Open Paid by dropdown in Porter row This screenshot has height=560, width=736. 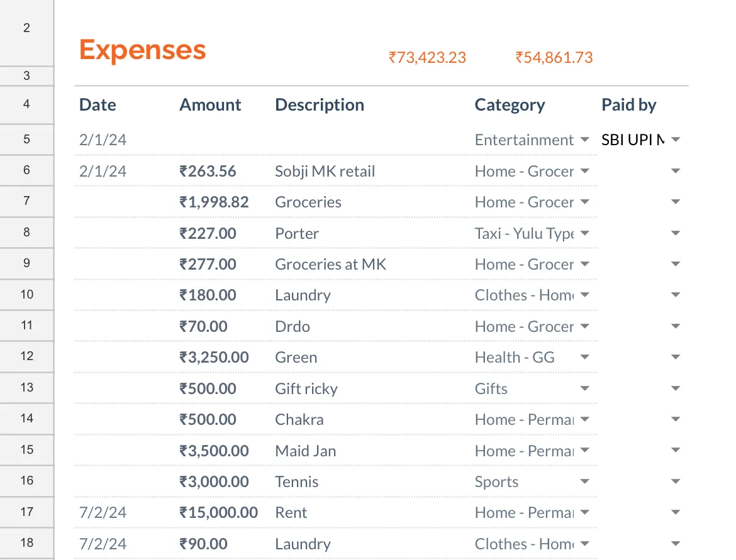click(x=676, y=233)
